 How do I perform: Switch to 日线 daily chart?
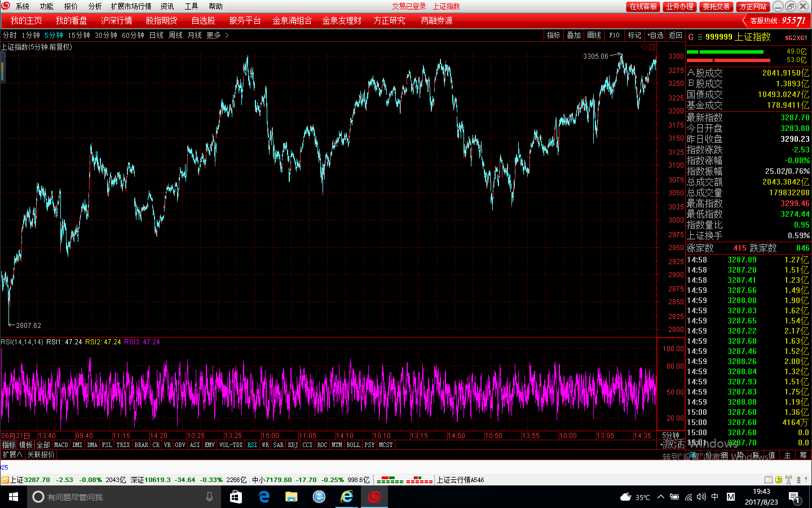click(156, 35)
